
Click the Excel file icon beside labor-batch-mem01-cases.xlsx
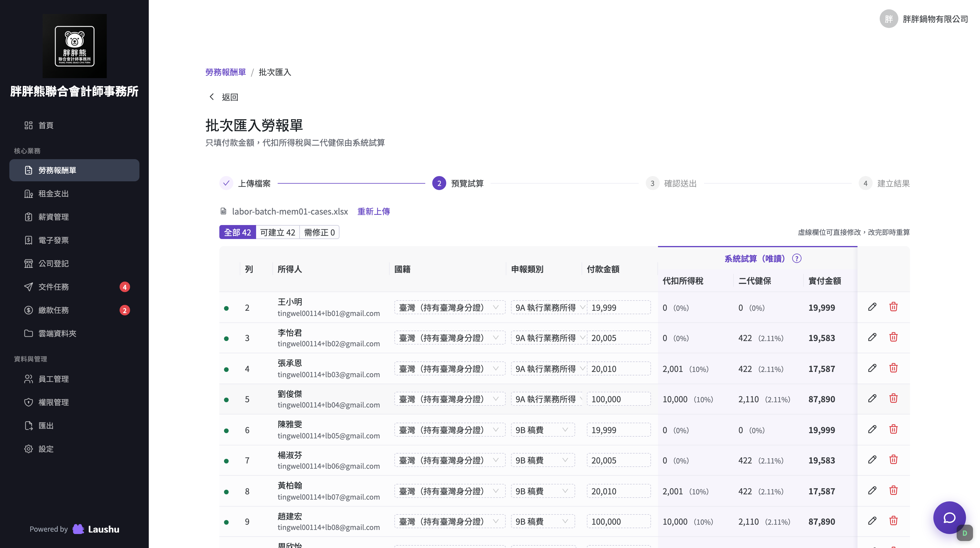click(x=223, y=211)
